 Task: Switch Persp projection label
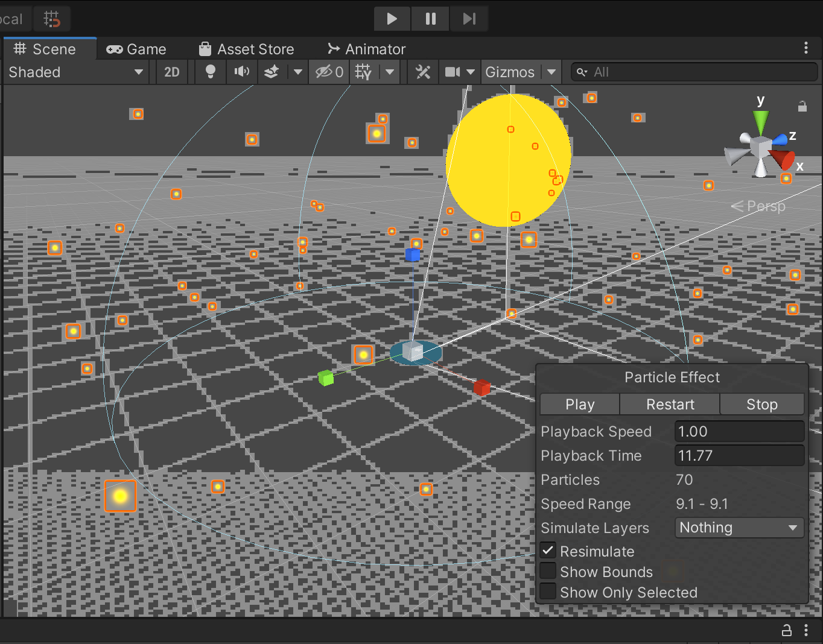[758, 206]
